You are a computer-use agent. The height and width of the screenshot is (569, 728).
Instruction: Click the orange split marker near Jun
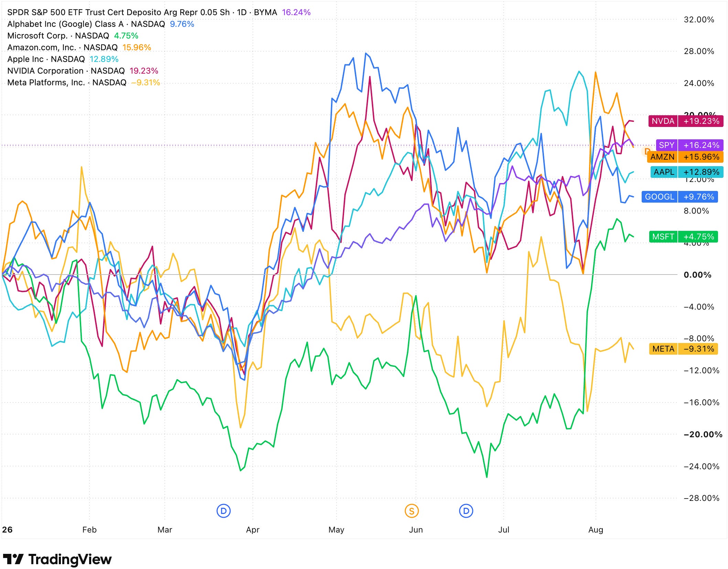pos(412,511)
